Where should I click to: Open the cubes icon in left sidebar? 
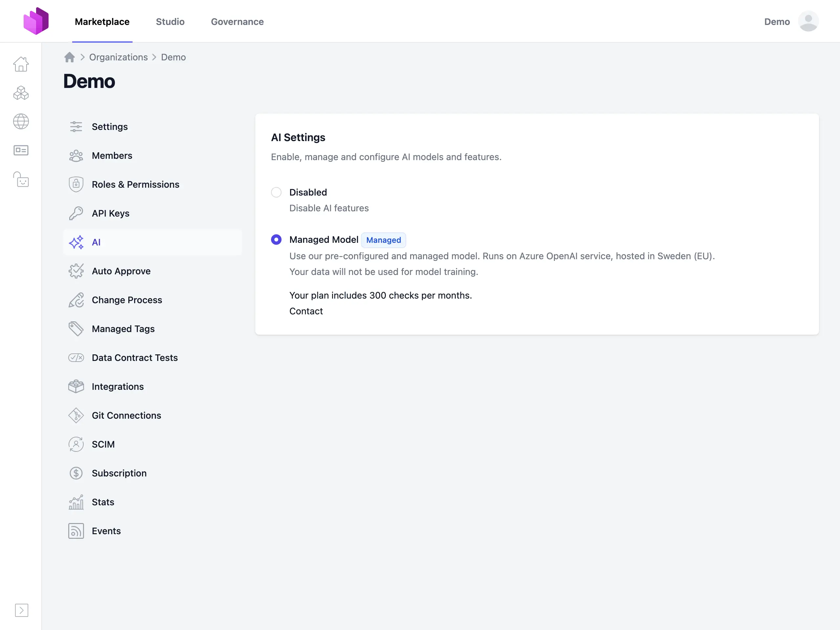tap(21, 93)
